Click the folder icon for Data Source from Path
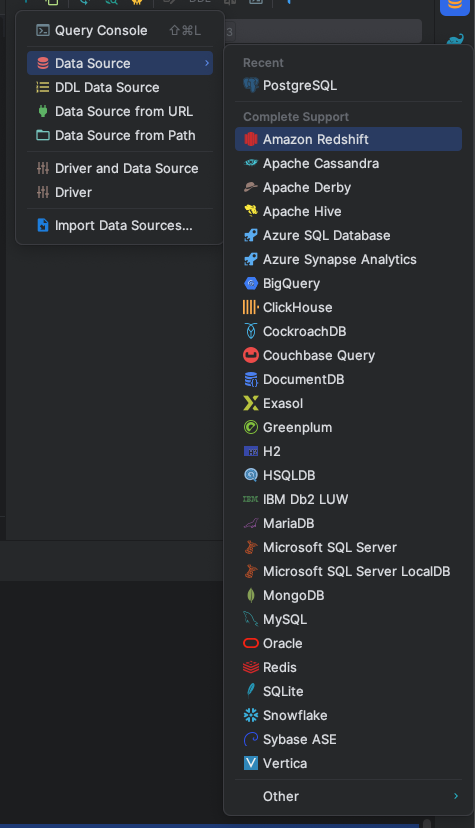 point(43,135)
